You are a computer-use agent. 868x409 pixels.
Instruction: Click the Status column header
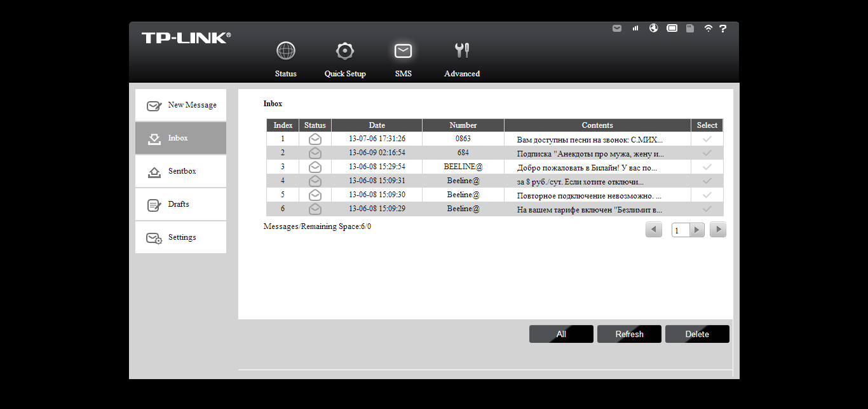coord(315,125)
